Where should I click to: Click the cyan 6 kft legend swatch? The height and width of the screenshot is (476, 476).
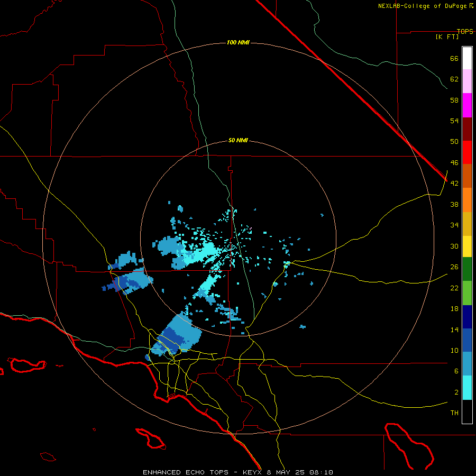tap(467, 388)
